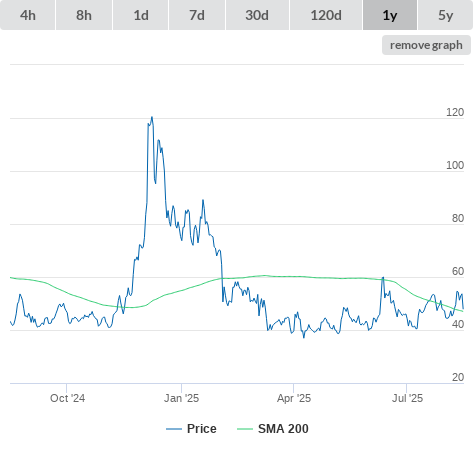The width and height of the screenshot is (474, 455).
Task: Click the price spike touching 60 in June
Action: coord(383,278)
